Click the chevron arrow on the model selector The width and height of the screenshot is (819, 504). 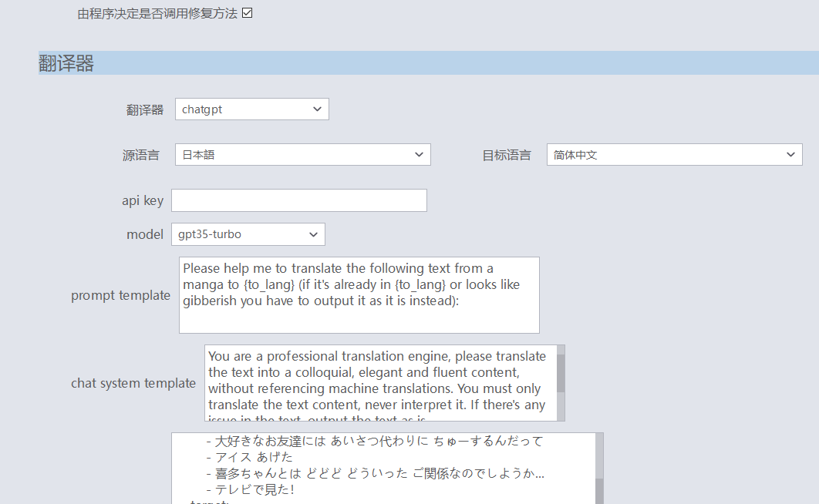coord(313,234)
